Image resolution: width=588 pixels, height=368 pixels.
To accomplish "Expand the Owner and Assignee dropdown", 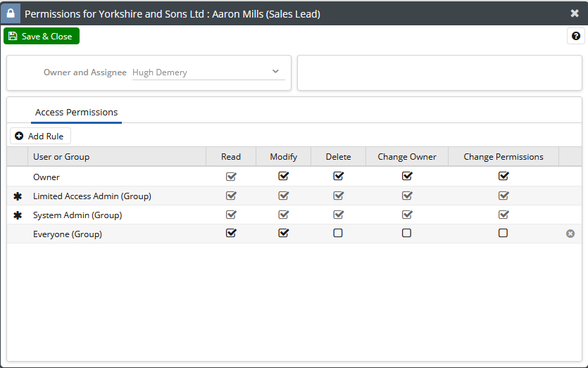I will tap(275, 72).
